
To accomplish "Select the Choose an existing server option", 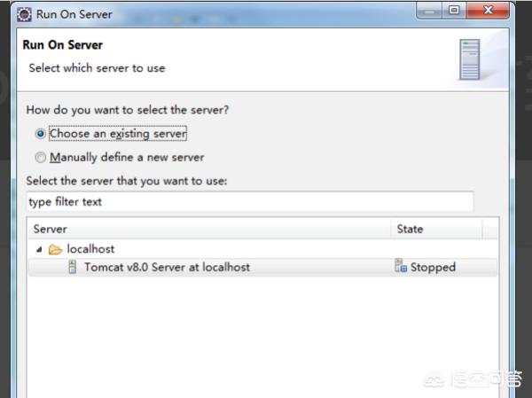I will coord(40,134).
